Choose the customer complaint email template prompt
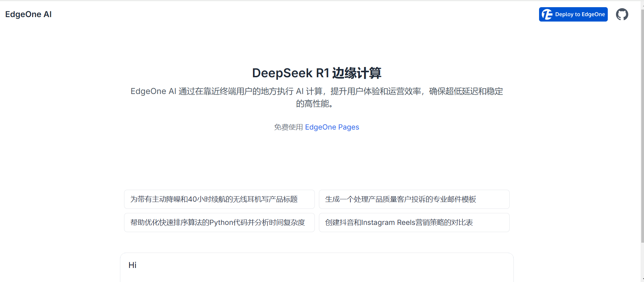The height and width of the screenshot is (282, 644). [x=414, y=199]
